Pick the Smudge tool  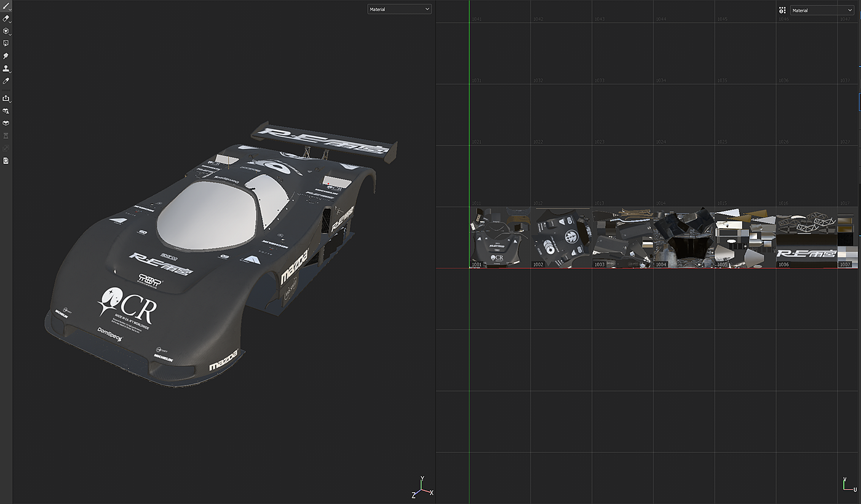[x=6, y=56]
